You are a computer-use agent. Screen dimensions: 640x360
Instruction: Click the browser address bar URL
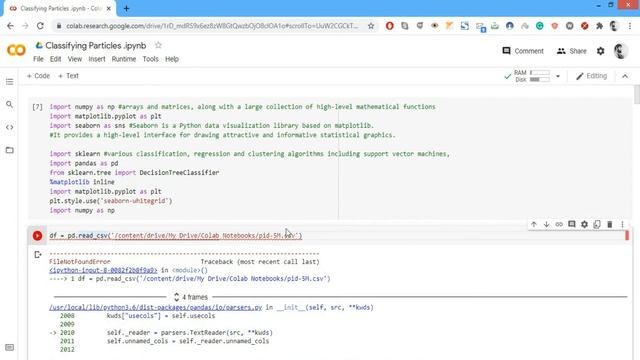click(212, 26)
